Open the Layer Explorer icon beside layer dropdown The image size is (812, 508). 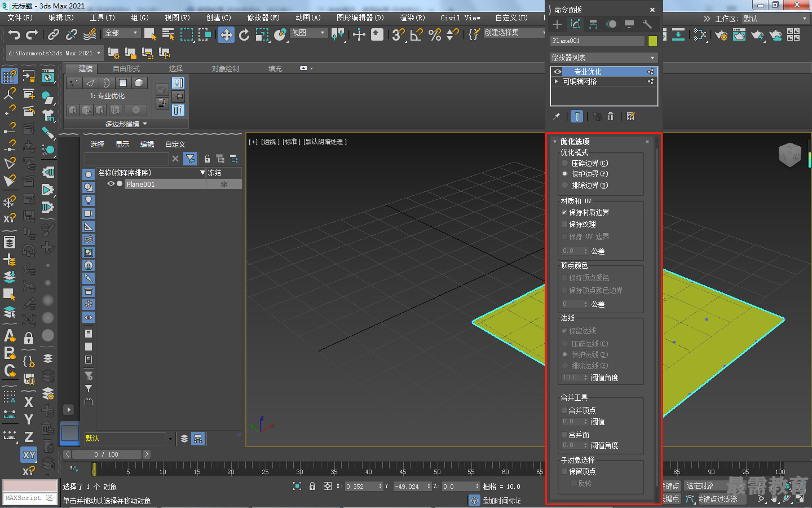click(184, 439)
